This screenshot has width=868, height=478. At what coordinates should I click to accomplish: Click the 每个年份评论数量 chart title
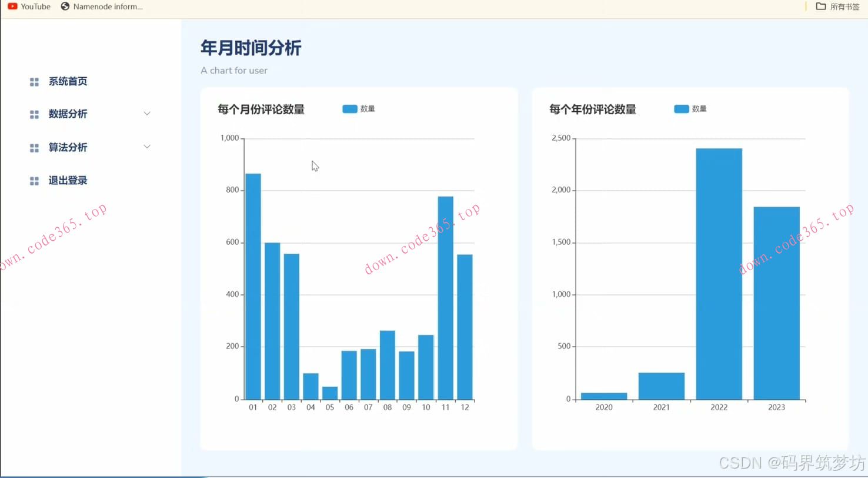593,109
